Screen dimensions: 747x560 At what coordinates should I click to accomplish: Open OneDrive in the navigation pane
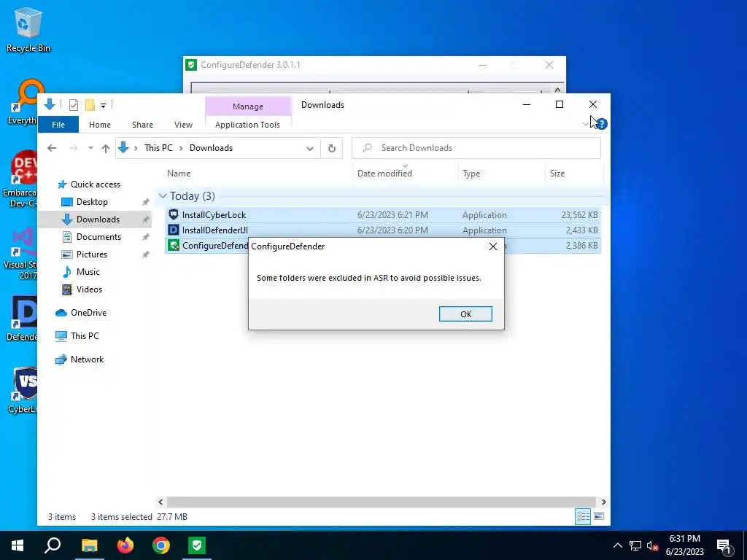point(88,313)
